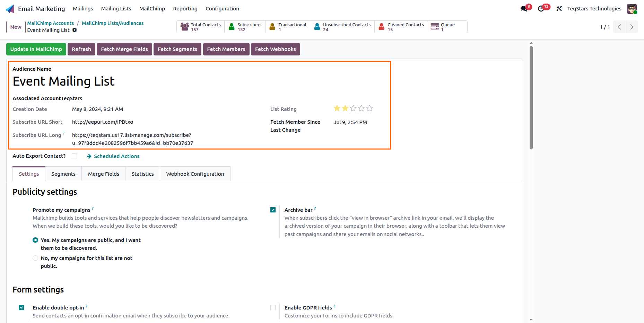Open the Email Marketing app logo icon
Viewport: 644px width, 323px height.
click(x=10, y=9)
